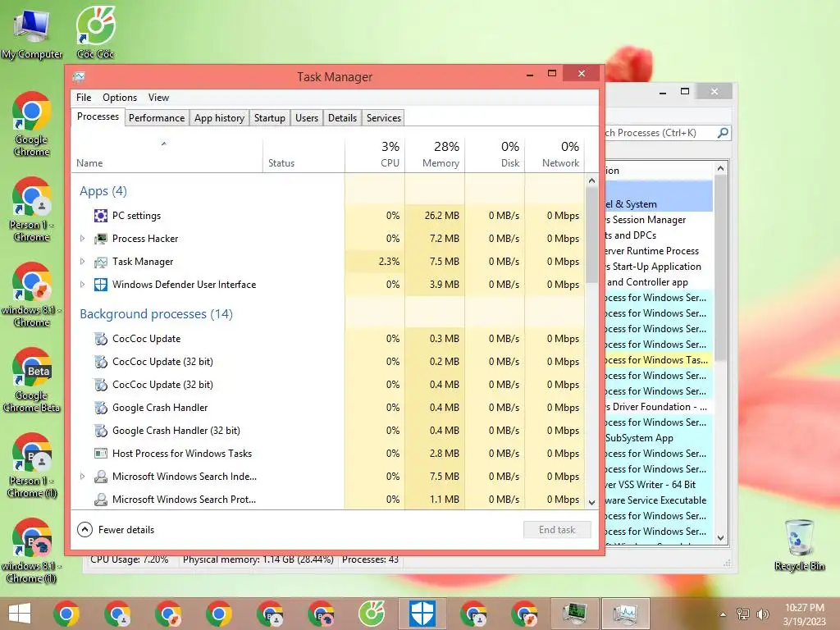
Task: Open the Cốc Cốc desktop shortcut
Action: coord(95,32)
